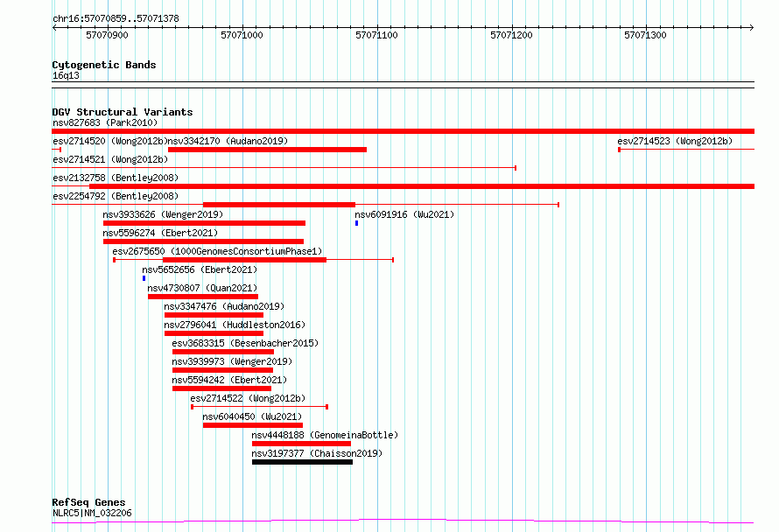This screenshot has width=779, height=532.
Task: Click the red bar under nsv827683
Action: pyautogui.click(x=403, y=131)
